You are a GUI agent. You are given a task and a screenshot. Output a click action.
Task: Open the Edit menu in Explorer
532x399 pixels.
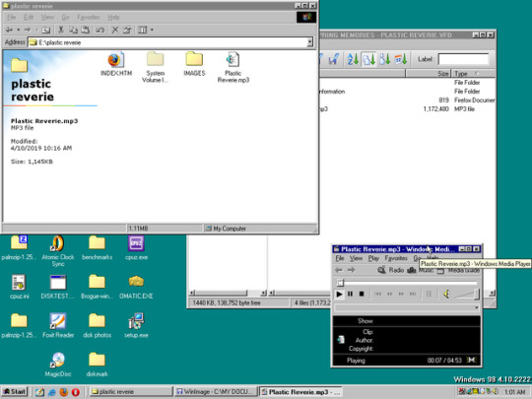29,17
